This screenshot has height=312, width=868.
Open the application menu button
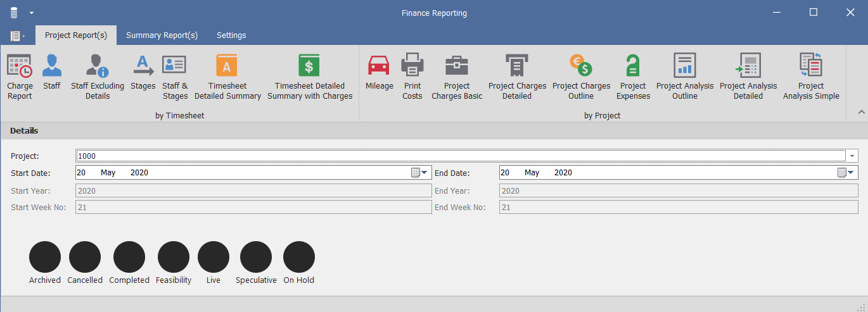pyautogui.click(x=18, y=35)
